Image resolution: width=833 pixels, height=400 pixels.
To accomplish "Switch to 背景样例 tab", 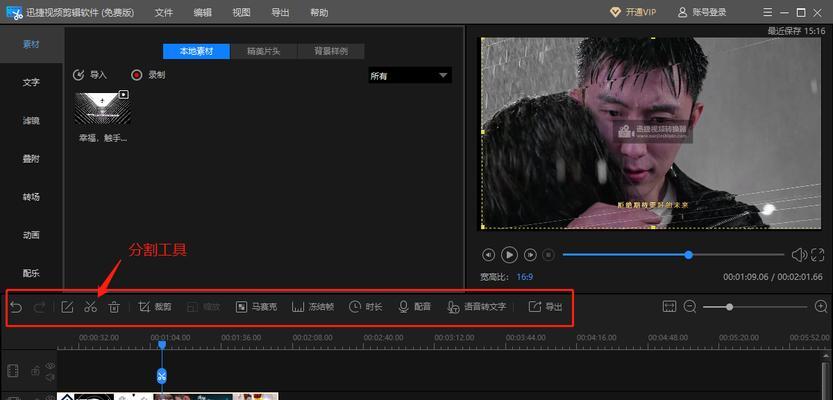I will [x=331, y=52].
